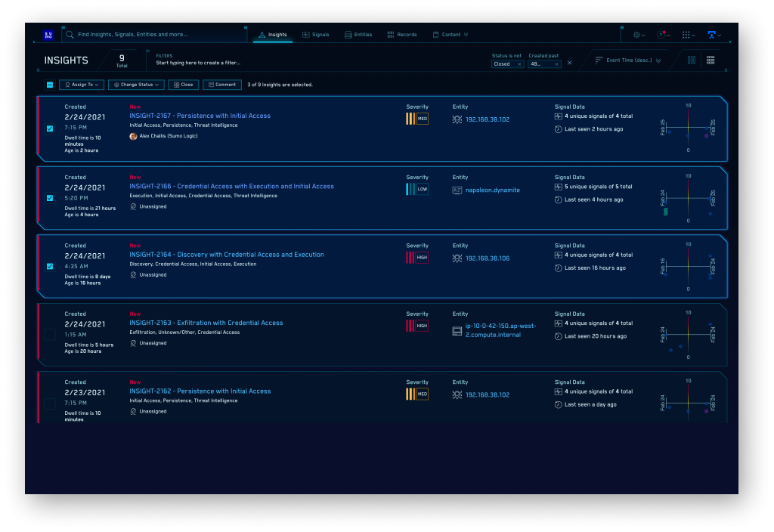Click signals icon in INSIGHT-2167 Signal Data
The image size is (774, 532).
(x=559, y=116)
